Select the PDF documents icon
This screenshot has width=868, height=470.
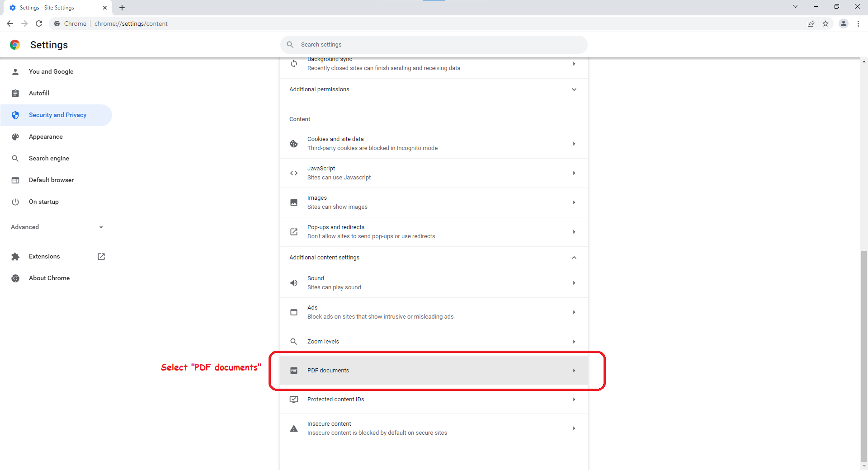pos(294,371)
